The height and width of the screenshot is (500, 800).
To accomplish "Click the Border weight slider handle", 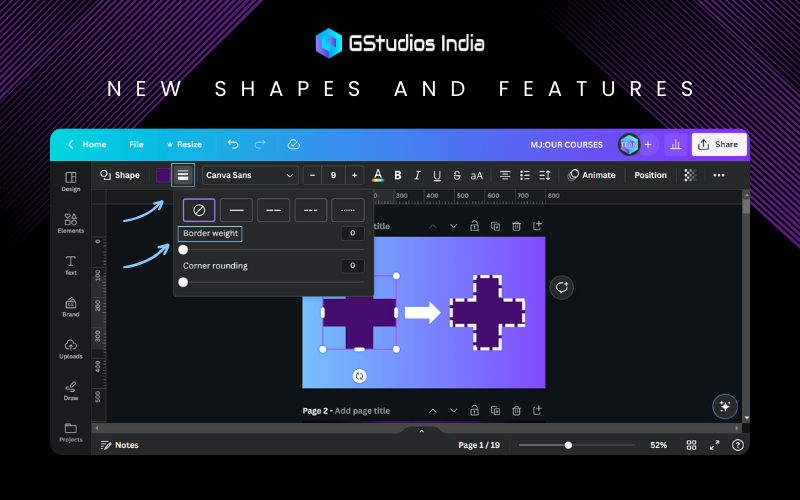I will [183, 249].
